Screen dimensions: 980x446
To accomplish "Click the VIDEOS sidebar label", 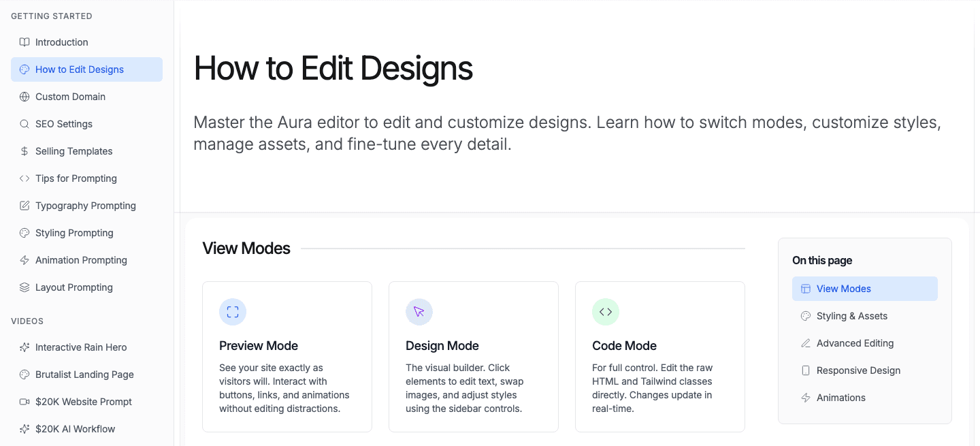I will point(27,321).
